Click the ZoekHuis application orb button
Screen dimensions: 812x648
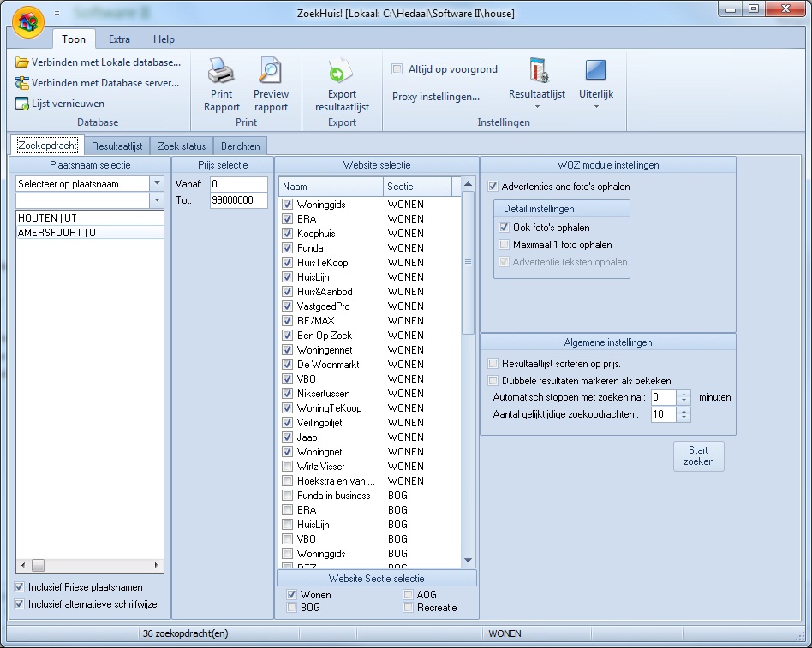click(x=27, y=22)
